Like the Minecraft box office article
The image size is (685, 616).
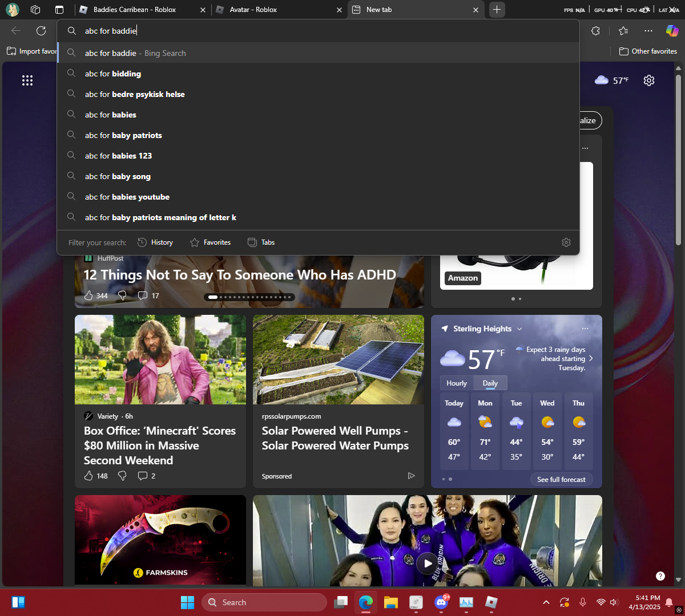coord(88,476)
